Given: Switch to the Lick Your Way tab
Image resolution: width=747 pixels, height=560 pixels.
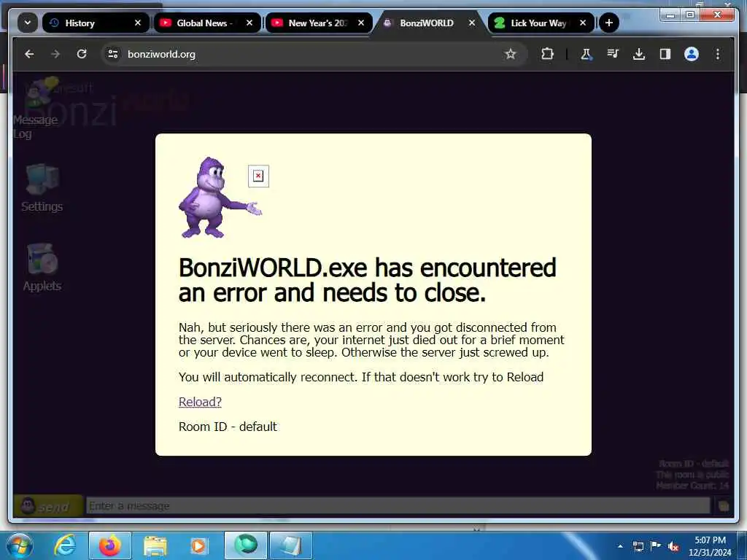Looking at the screenshot, I should point(541,23).
